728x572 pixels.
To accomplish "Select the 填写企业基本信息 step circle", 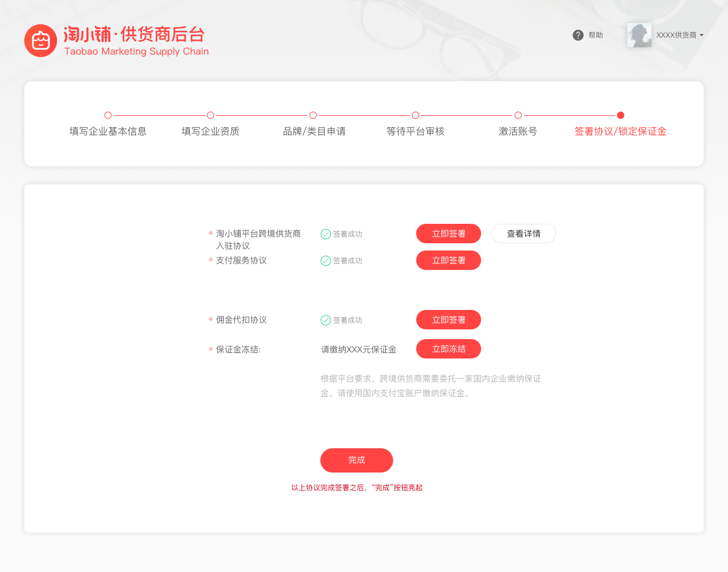I will (108, 115).
